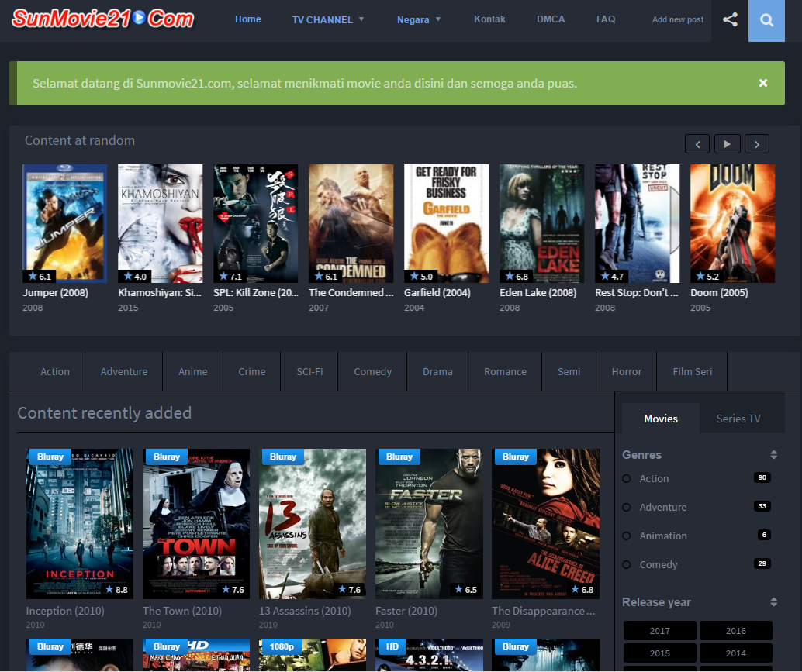Screen dimensions: 802x672
Task: Click The Town (2010) title link
Action: coord(182,611)
